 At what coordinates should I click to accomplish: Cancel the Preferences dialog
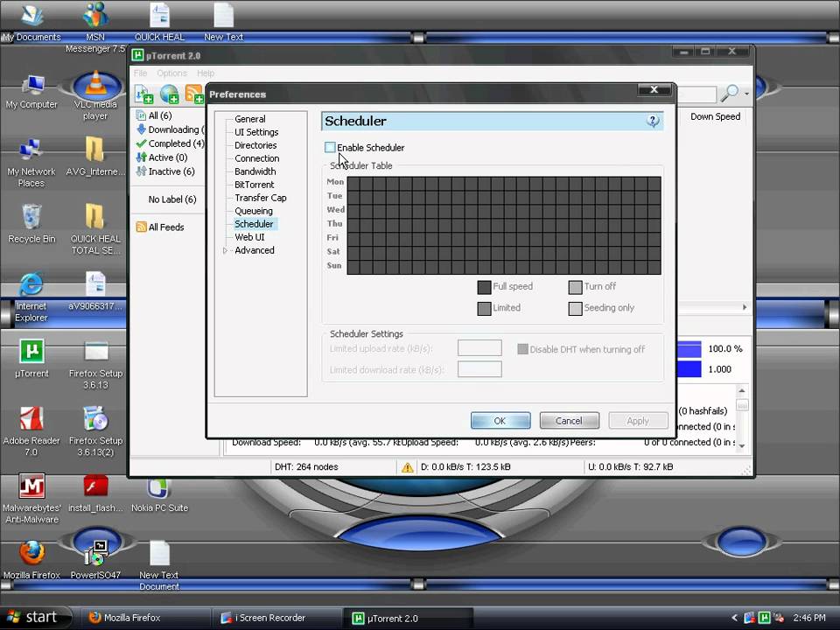click(569, 421)
